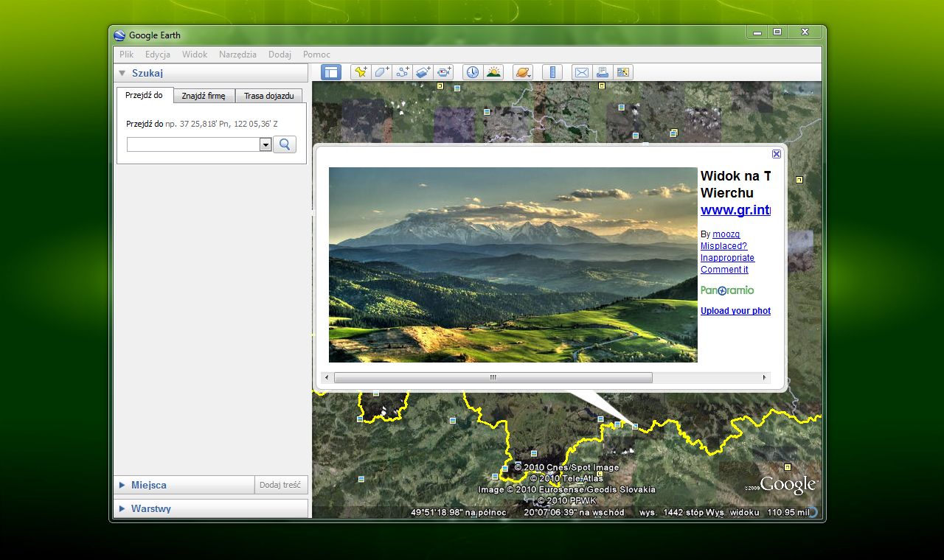The height and width of the screenshot is (560, 944).
Task: Add a path from the toolbar
Action: [402, 72]
